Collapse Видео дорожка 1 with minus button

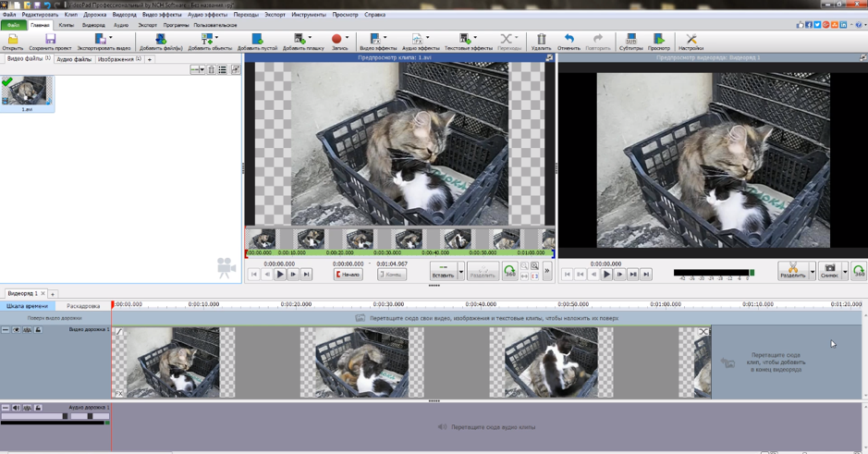[x=5, y=330]
